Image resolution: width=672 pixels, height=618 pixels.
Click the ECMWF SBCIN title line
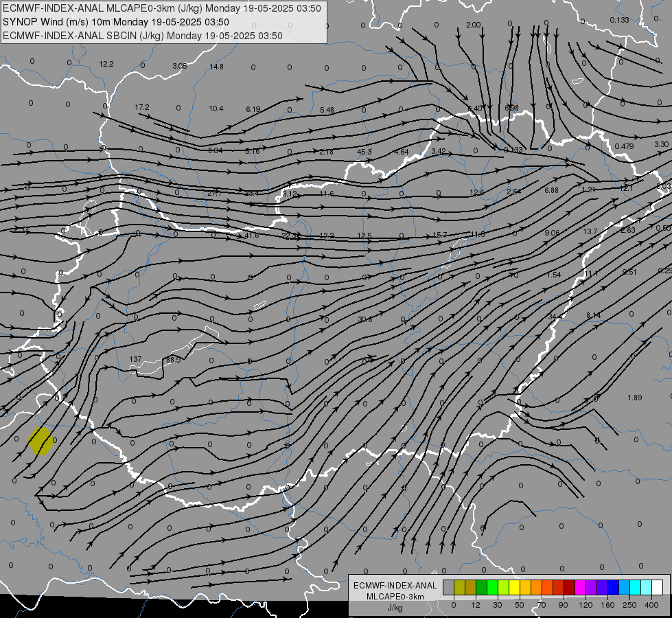[143, 36]
